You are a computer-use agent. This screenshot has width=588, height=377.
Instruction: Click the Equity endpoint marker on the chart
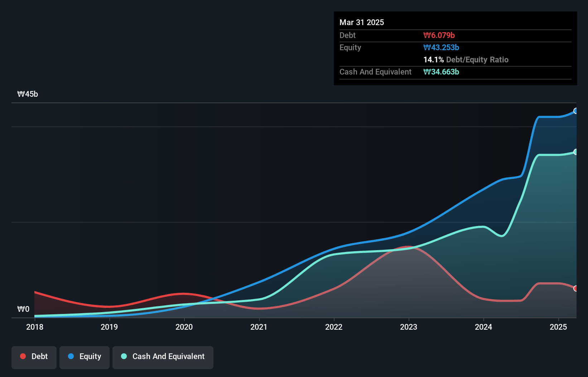point(576,111)
